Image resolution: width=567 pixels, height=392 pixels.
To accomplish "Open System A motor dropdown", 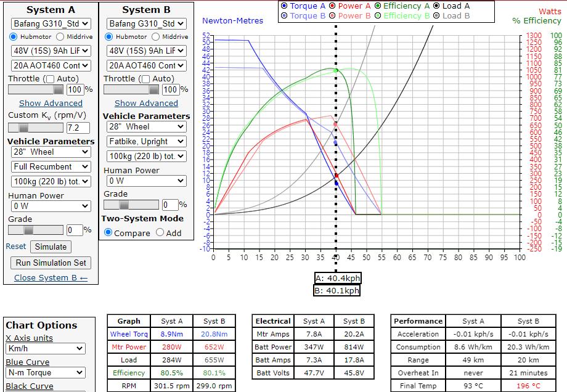I will [x=51, y=23].
